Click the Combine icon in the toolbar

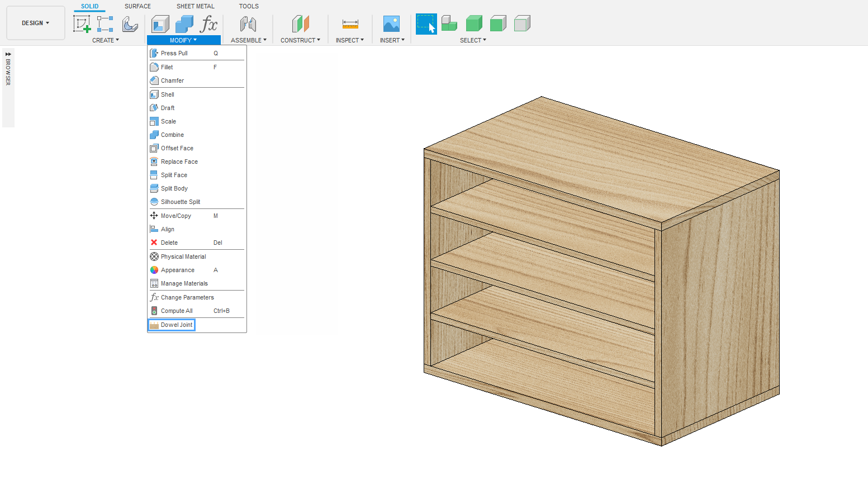(x=184, y=23)
